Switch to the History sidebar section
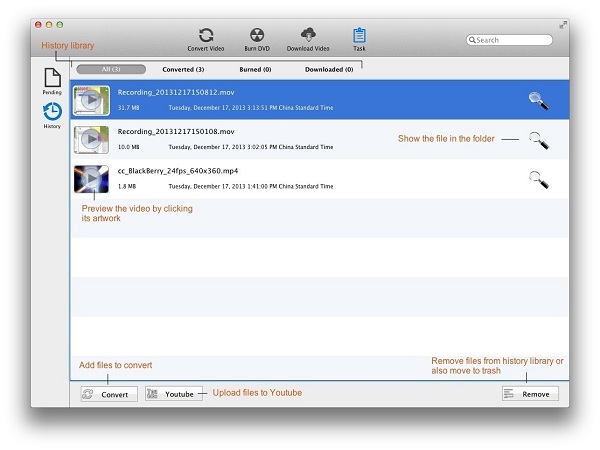Viewport: 600px width, 450px height. click(52, 115)
